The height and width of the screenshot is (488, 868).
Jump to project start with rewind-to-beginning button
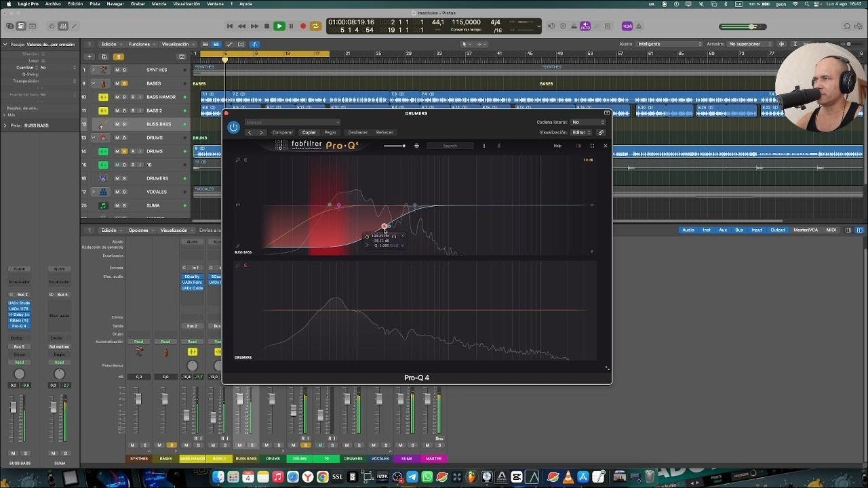pyautogui.click(x=230, y=26)
